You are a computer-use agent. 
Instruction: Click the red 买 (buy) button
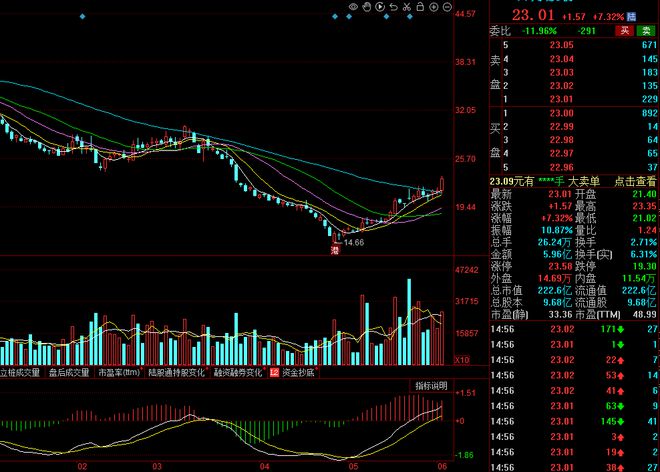(x=623, y=31)
